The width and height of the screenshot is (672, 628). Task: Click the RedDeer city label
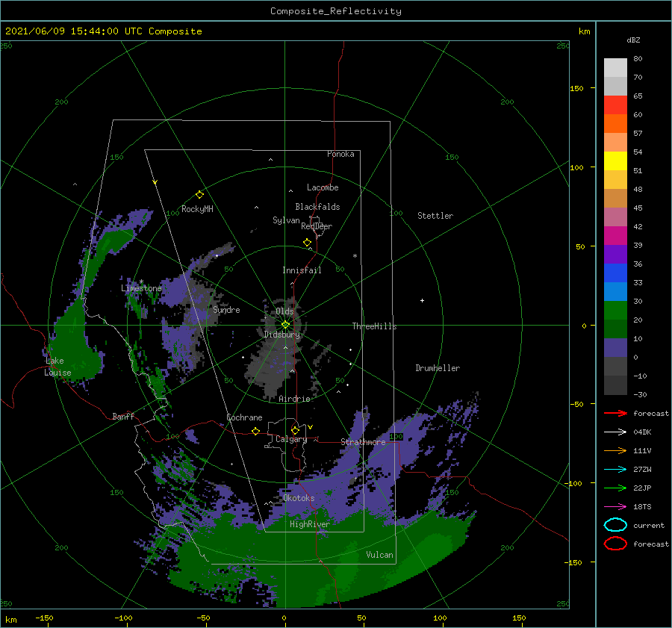click(x=317, y=226)
